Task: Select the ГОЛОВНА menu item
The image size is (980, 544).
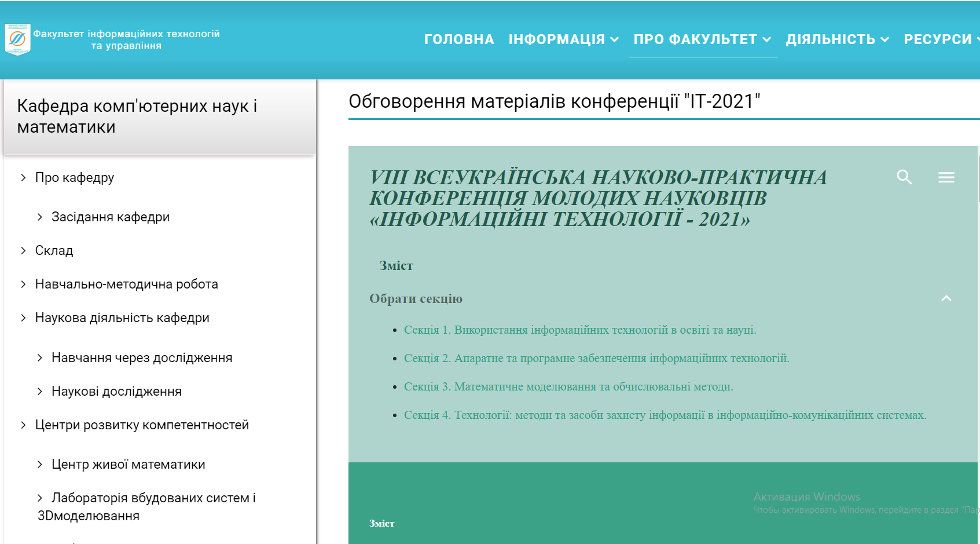Action: (x=459, y=38)
